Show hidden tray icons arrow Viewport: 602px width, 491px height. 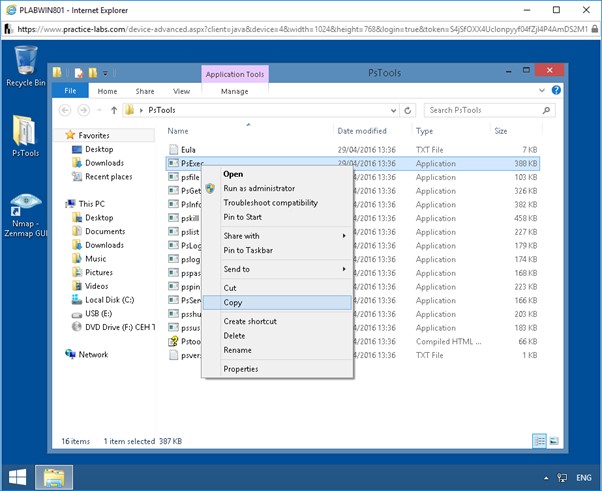(546, 478)
